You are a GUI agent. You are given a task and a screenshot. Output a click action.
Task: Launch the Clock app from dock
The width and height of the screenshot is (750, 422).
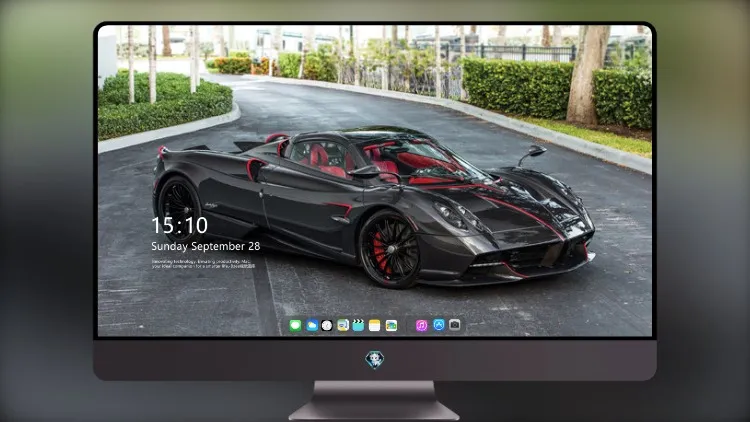coord(327,325)
